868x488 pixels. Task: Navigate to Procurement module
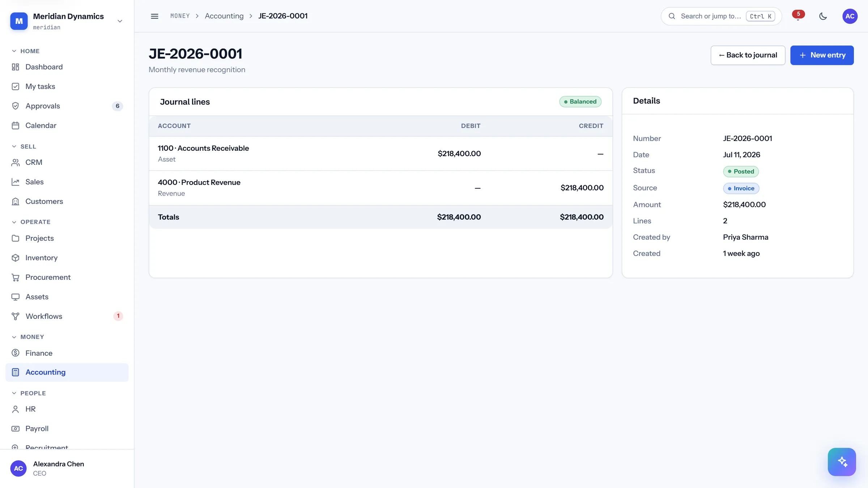click(67, 277)
